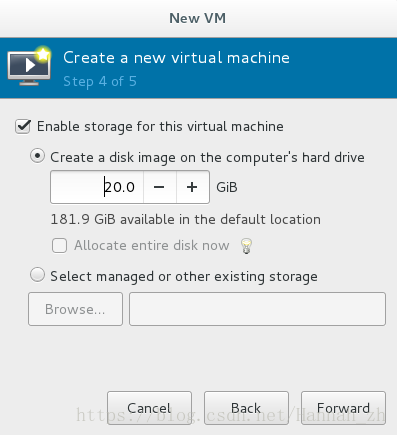The image size is (397, 435).
Task: Click the virtual machine monitor icon
Action: [x=29, y=66]
